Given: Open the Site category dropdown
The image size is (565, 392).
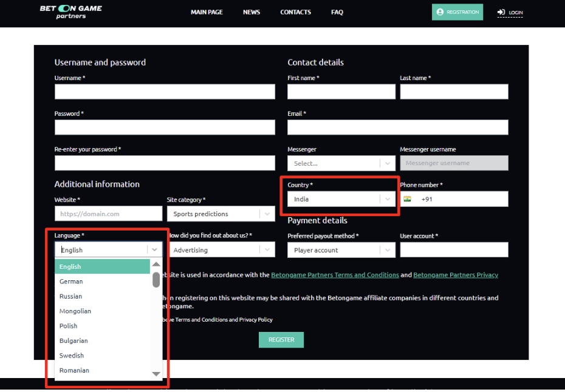Looking at the screenshot, I should coord(221,214).
